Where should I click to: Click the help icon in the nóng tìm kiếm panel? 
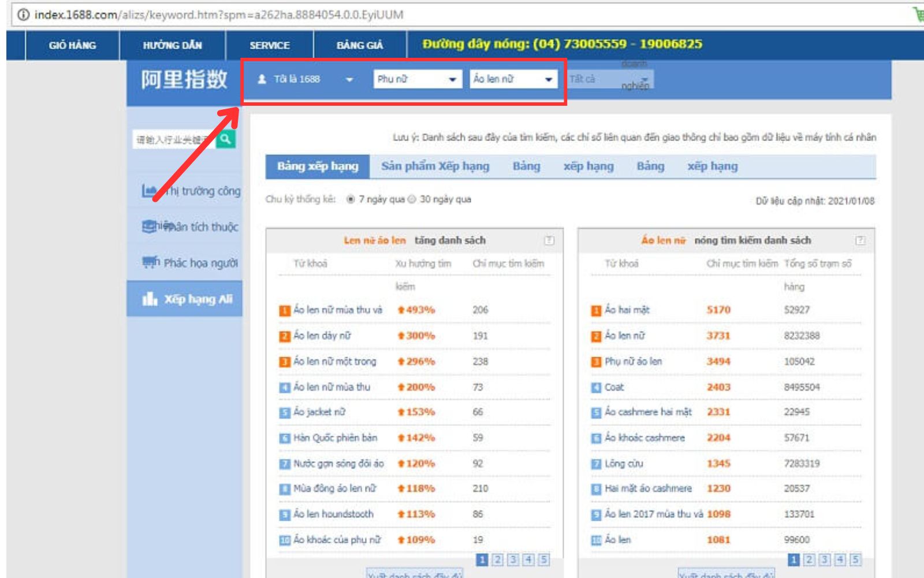click(x=860, y=240)
